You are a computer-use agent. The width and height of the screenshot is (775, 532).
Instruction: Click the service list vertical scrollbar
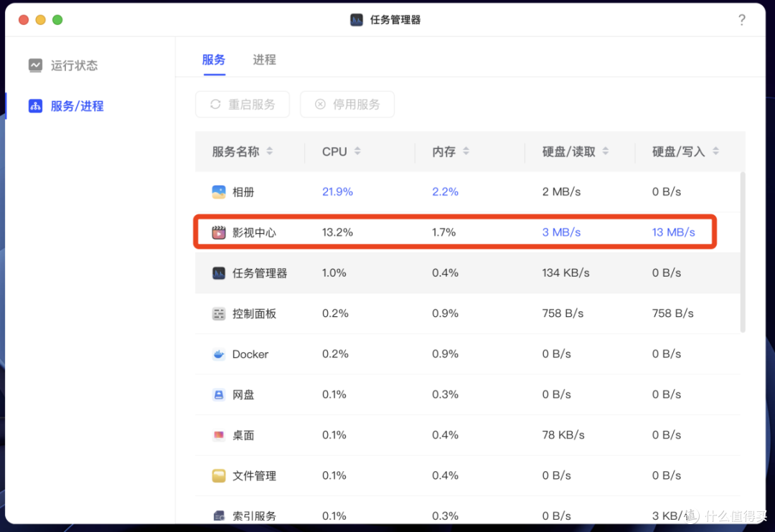point(743,252)
